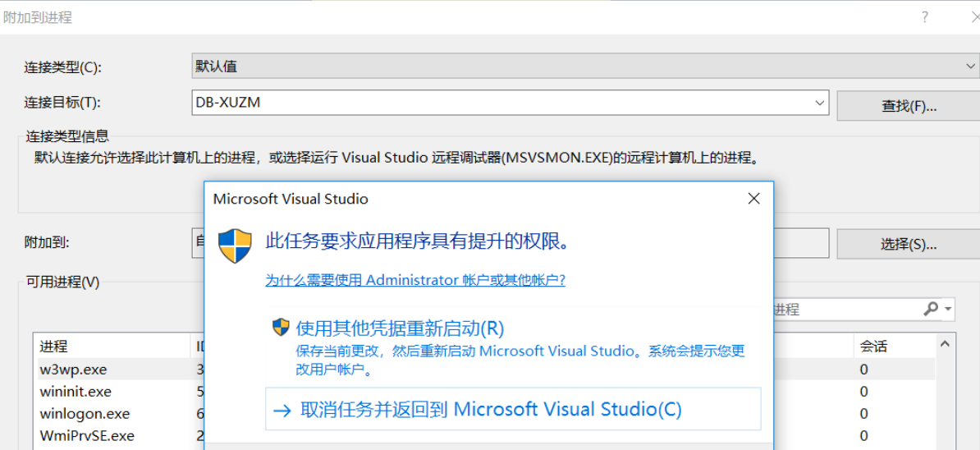Click the magnifier icon in process filter box
Screen dimensions: 980x450
click(x=932, y=308)
